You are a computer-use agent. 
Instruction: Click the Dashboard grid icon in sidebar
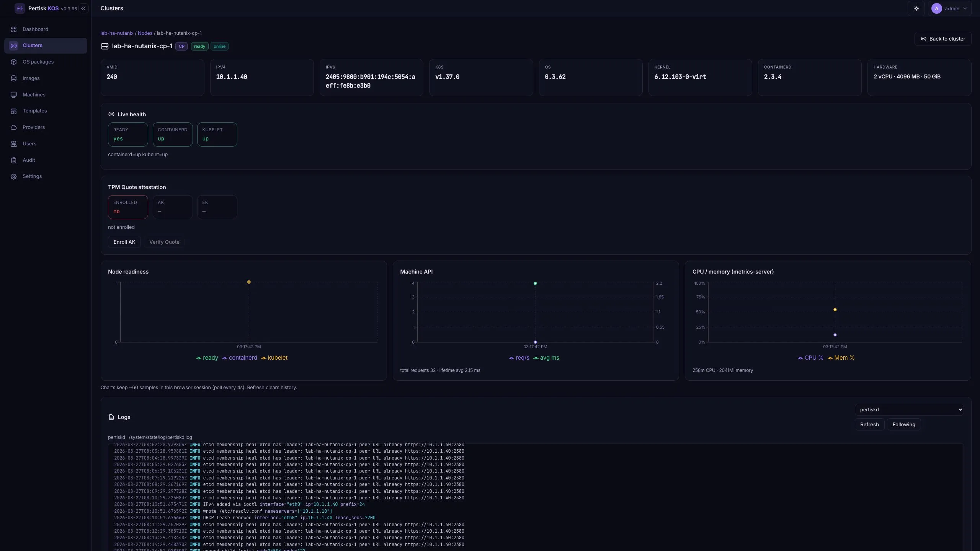(x=14, y=29)
